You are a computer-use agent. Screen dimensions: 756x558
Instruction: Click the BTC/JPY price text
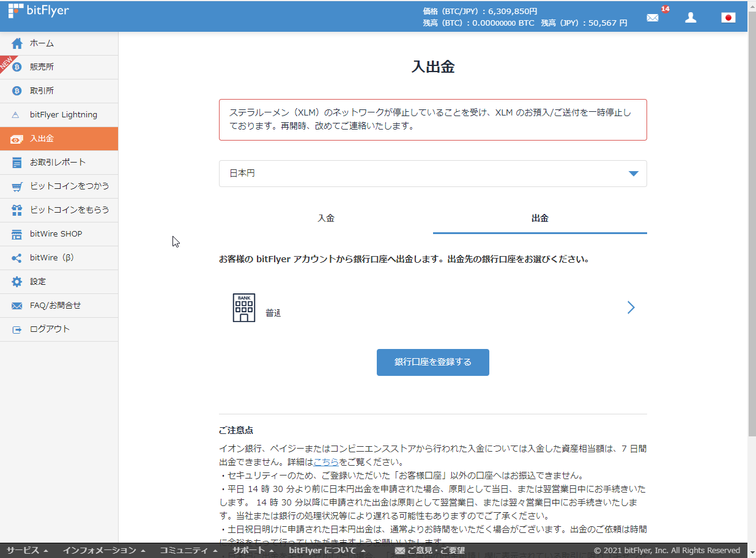coord(480,11)
